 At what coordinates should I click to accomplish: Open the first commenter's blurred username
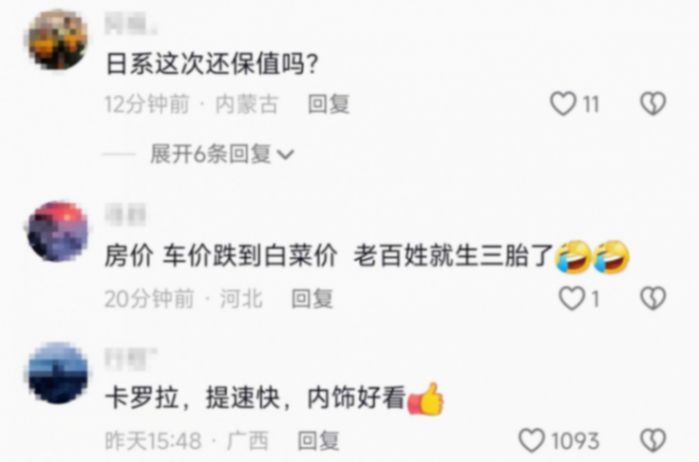pos(131,24)
